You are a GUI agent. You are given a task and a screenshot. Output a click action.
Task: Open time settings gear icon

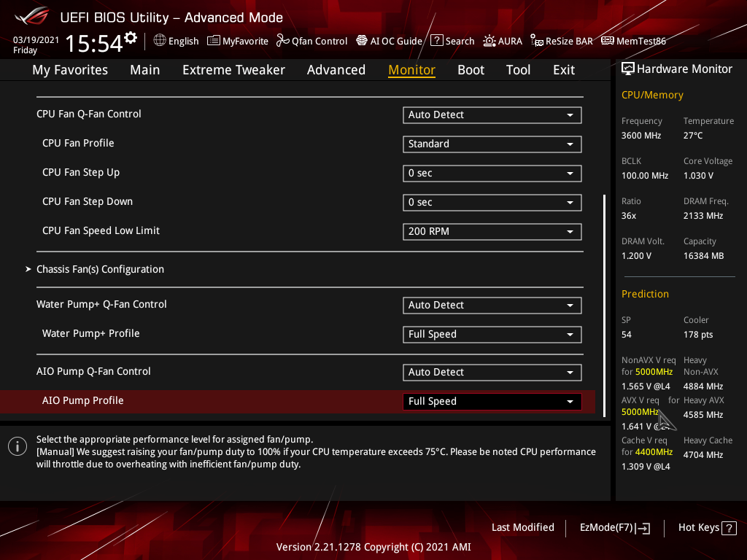[131, 38]
